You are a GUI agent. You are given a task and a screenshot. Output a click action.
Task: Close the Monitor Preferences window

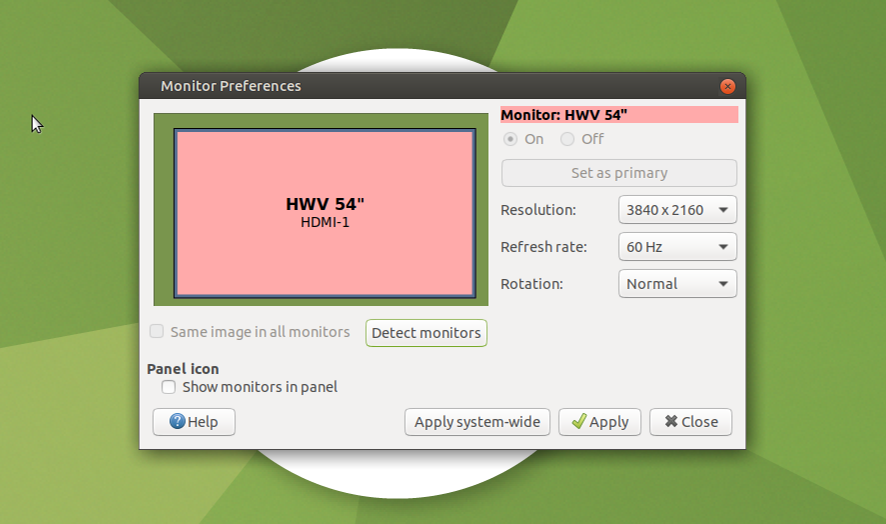(727, 86)
